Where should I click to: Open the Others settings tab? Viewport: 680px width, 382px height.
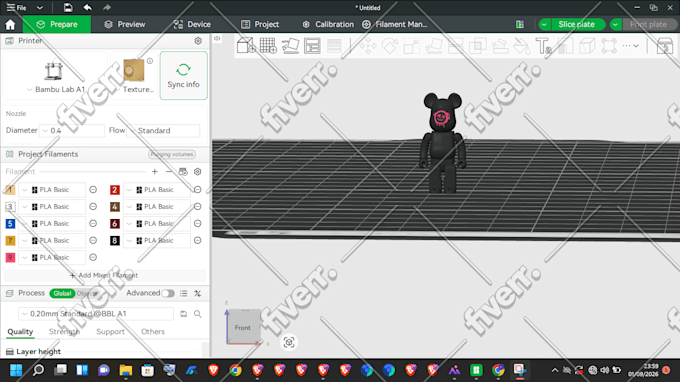[153, 332]
